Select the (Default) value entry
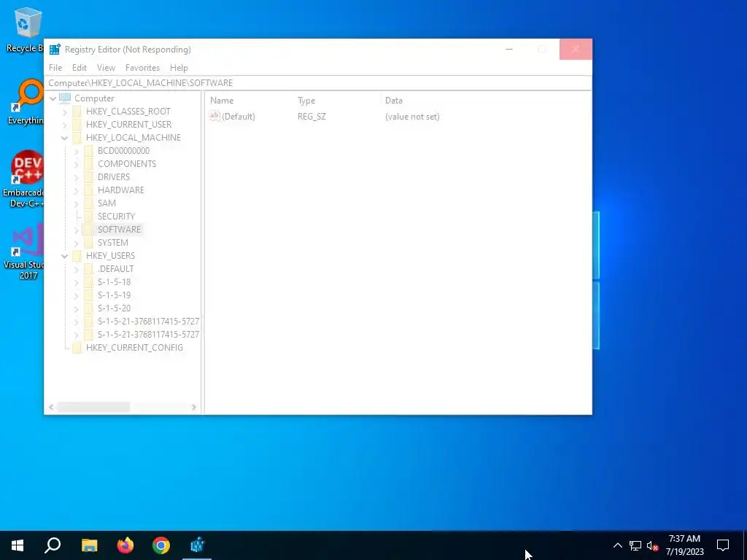The height and width of the screenshot is (560, 747). [x=239, y=117]
